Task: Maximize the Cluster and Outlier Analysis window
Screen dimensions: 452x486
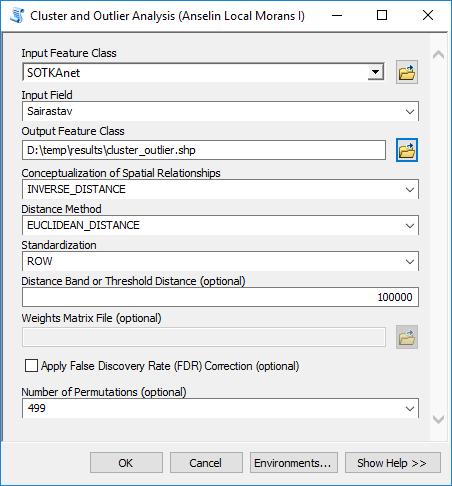Action: tap(382, 15)
